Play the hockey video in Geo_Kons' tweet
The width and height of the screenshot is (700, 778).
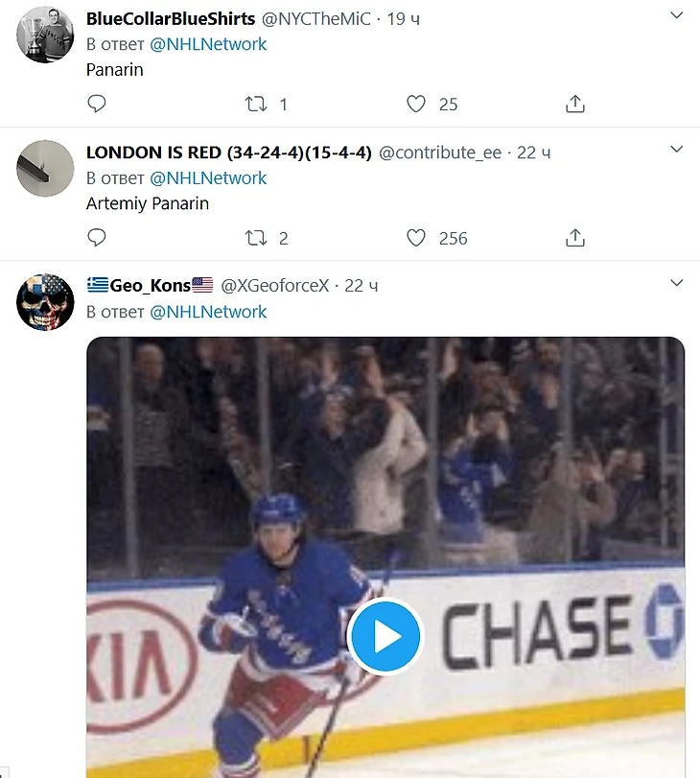[385, 635]
